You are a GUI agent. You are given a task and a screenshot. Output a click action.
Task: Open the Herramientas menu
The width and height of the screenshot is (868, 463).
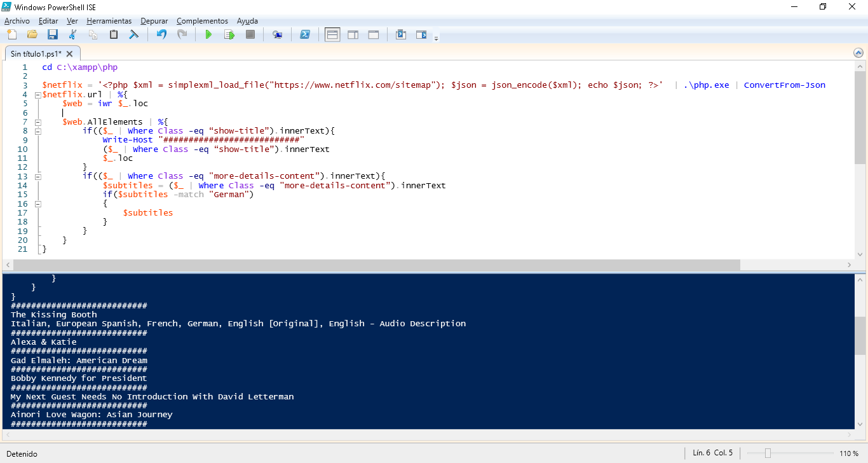click(109, 21)
